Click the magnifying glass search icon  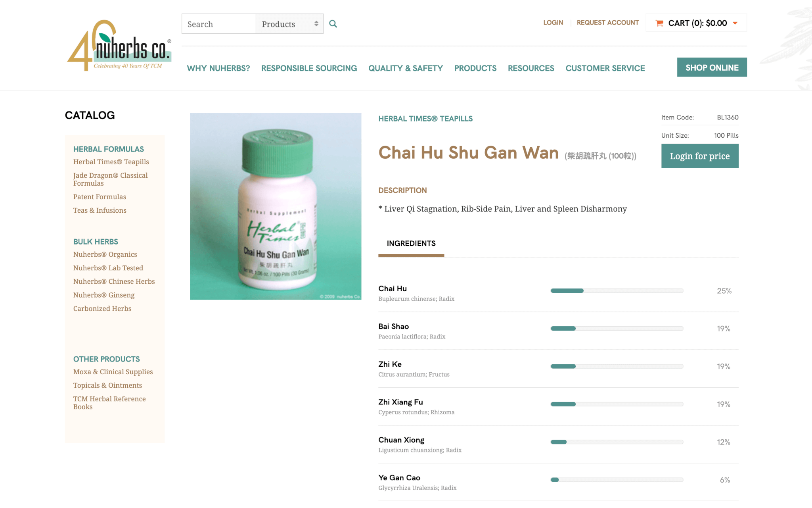333,24
